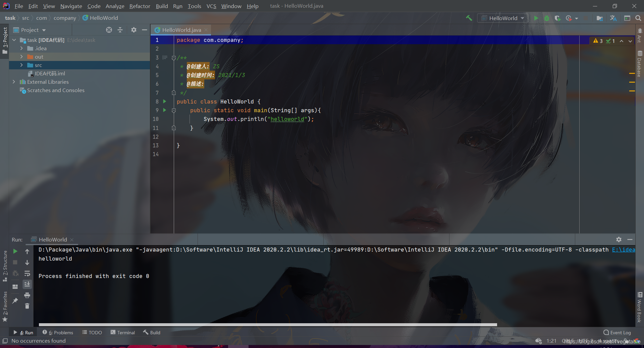Open the VCS menu
Viewport: 644px width, 348px height.
click(x=211, y=6)
